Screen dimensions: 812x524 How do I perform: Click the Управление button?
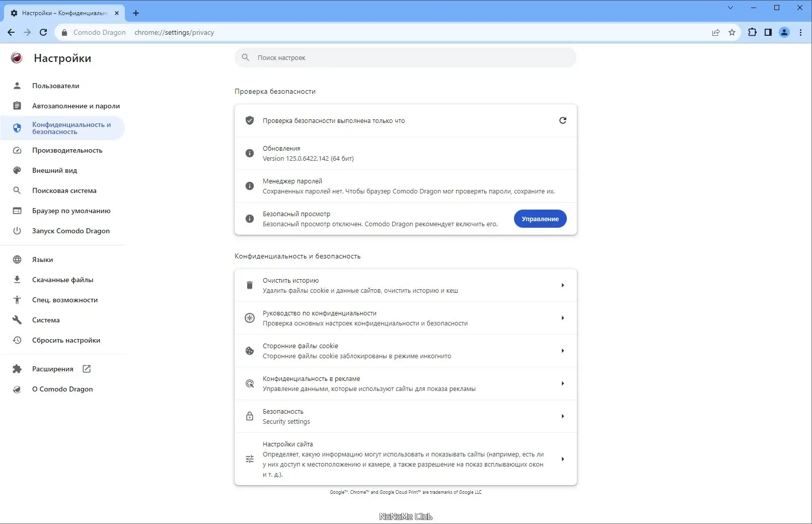click(x=540, y=219)
